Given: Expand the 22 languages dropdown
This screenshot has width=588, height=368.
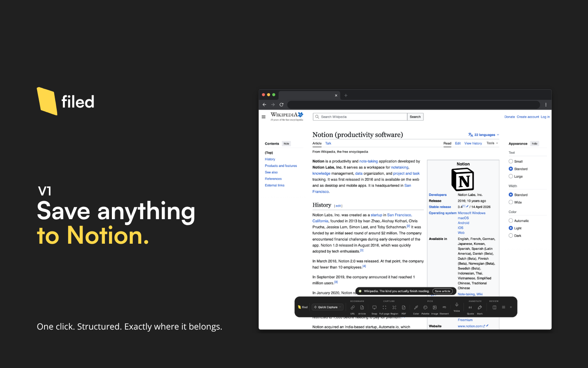Looking at the screenshot, I should tap(484, 135).
